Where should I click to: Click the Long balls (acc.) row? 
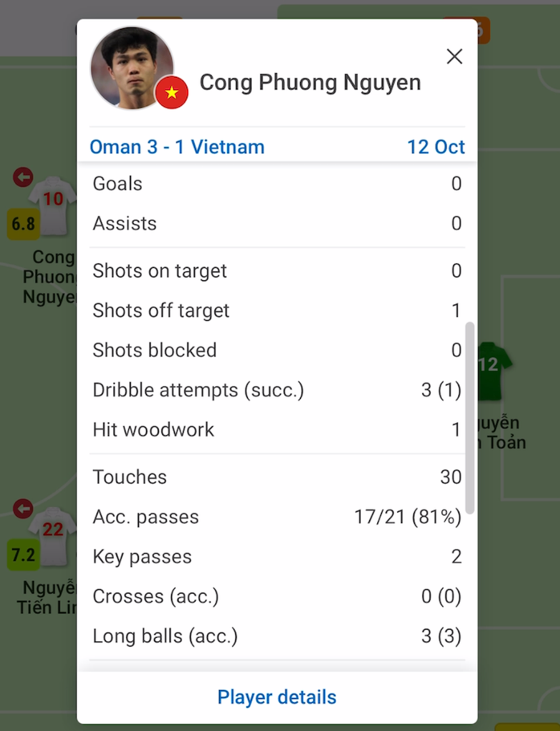tap(277, 636)
